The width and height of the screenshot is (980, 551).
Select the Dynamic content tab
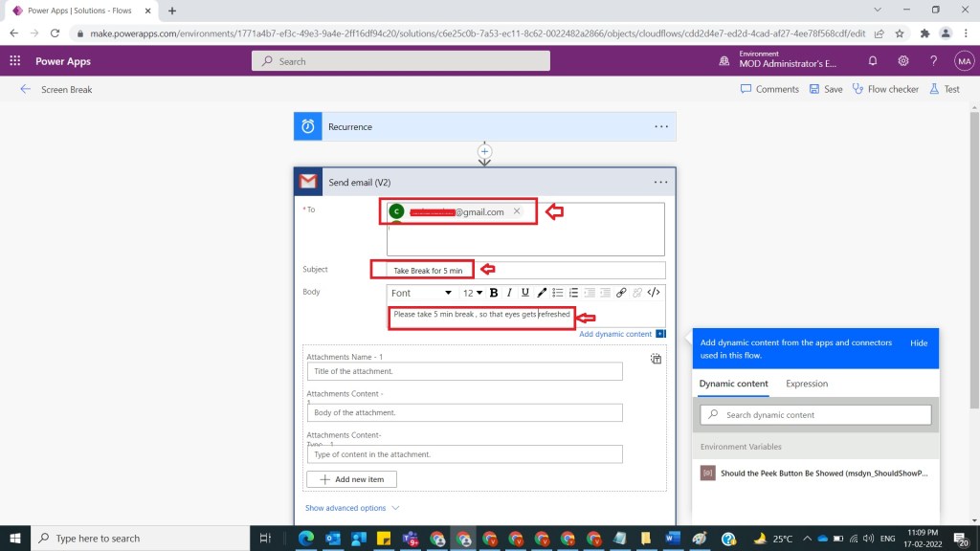tap(733, 384)
